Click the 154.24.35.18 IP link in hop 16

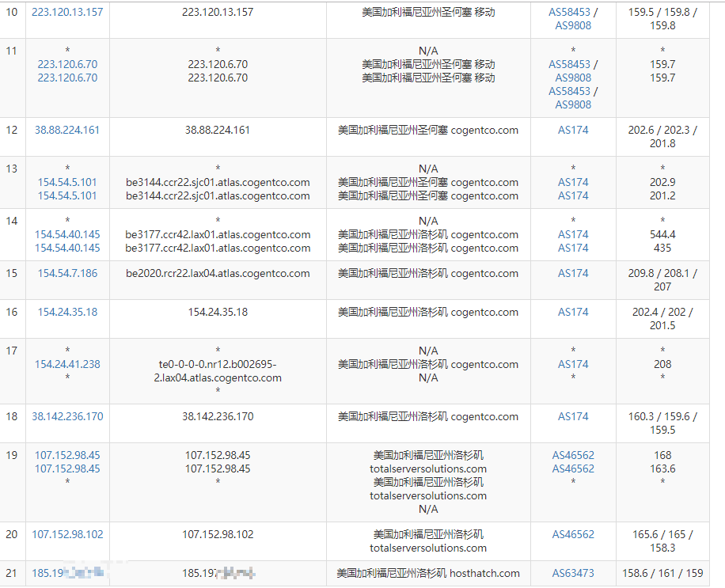(x=67, y=312)
